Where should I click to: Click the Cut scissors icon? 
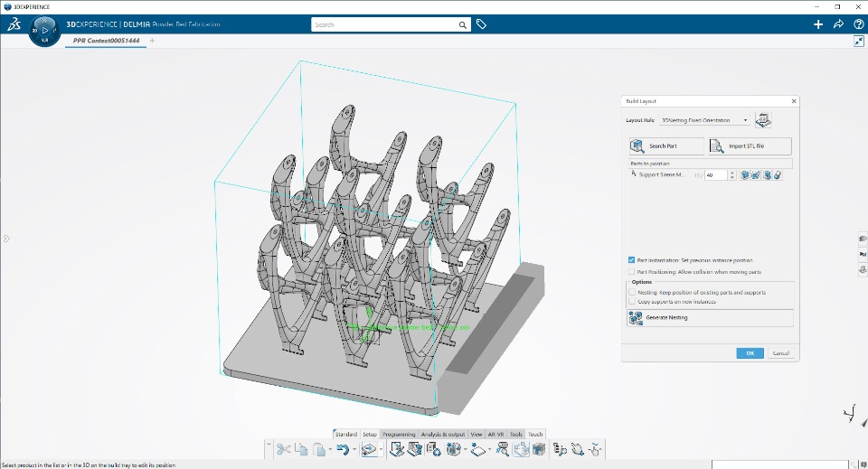283,449
